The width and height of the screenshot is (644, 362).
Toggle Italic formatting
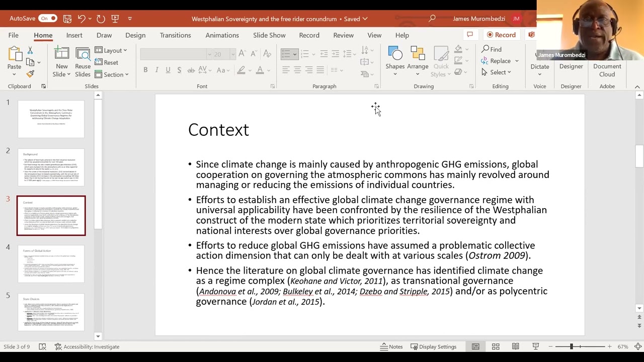156,70
